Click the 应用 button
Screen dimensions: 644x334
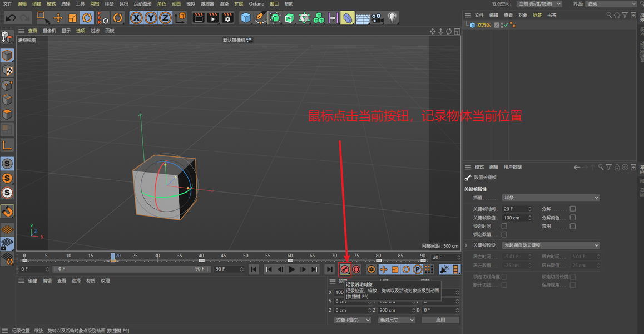coord(440,320)
